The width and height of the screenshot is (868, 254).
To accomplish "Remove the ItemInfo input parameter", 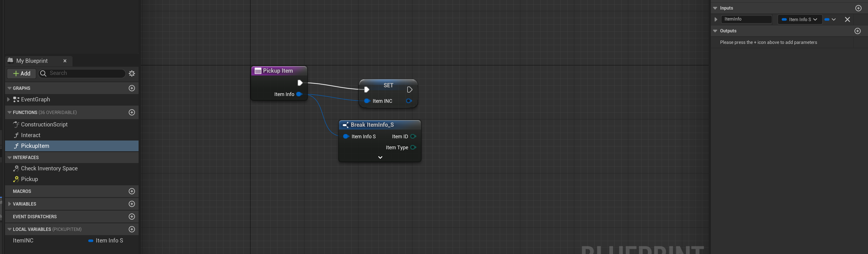I will tap(847, 20).
